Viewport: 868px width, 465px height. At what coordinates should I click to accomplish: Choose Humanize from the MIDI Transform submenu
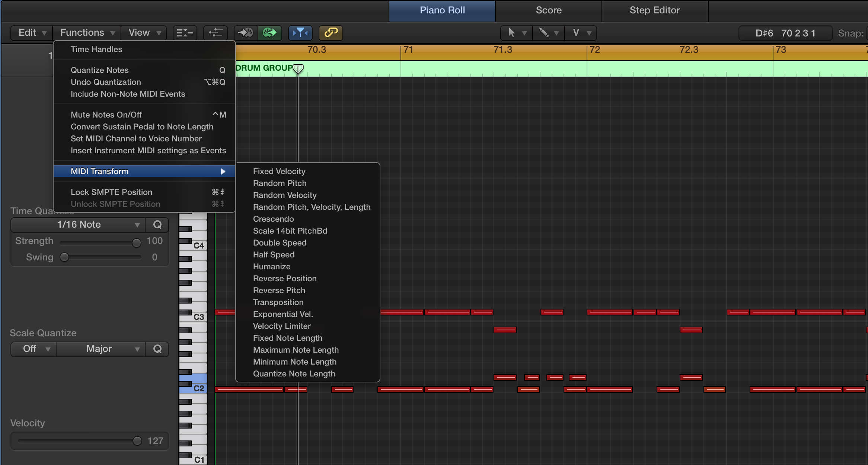[x=271, y=266]
